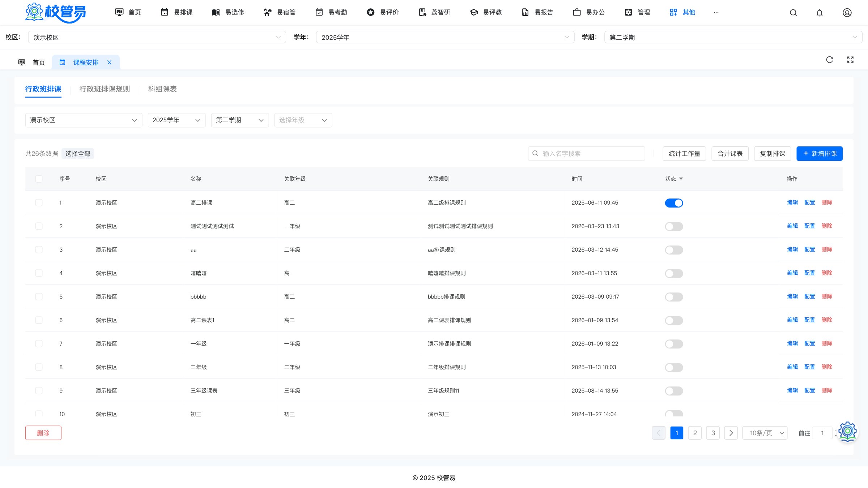This screenshot has height=488, width=868.
Task: Open the more menu ellipsis icon
Action: pos(716,12)
